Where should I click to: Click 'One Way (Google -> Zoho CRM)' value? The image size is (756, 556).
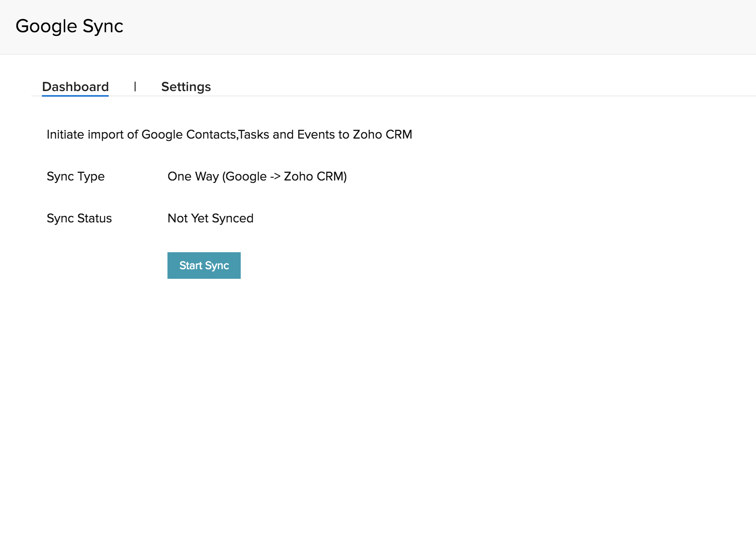[x=257, y=176]
